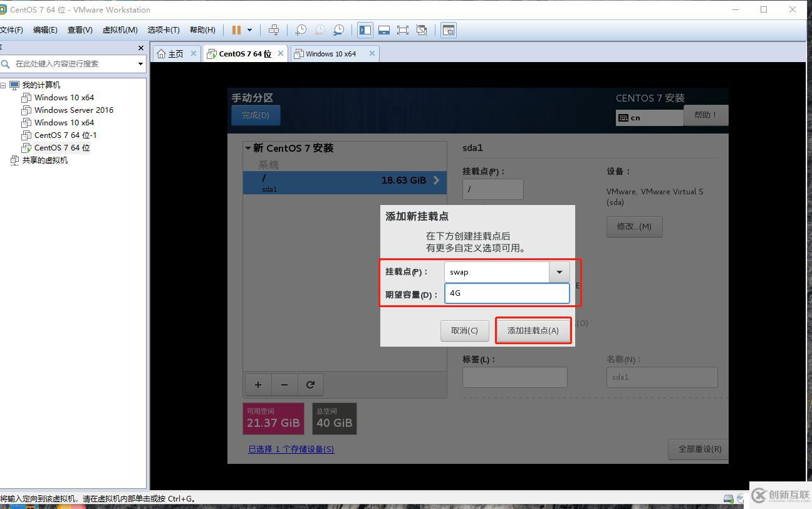
Task: Open 已选择 1 个存储设备(S) link
Action: pos(291,449)
